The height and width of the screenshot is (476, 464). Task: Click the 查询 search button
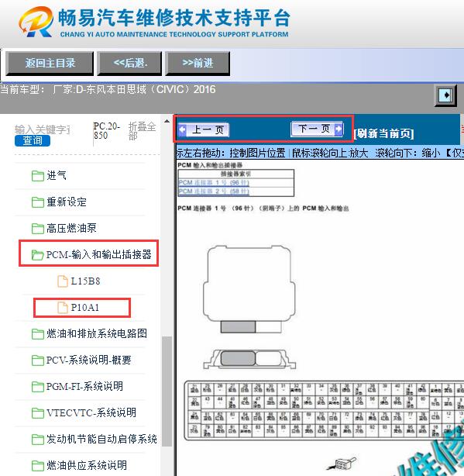(x=33, y=140)
